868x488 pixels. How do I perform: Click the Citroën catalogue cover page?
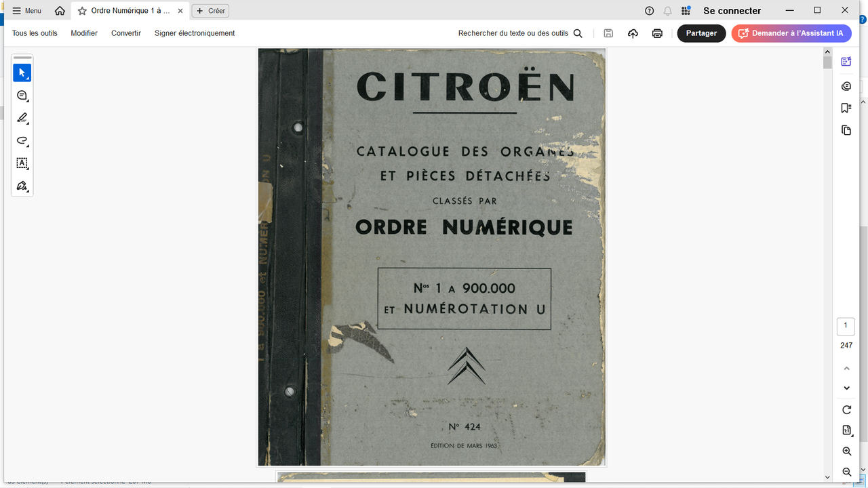(x=431, y=258)
